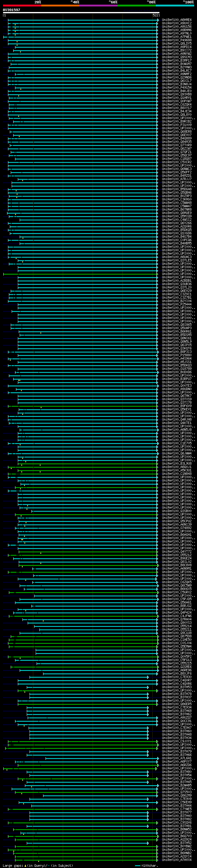Click the Large gaps legend text
This screenshot has width=197, height=868.
pos(38,865)
